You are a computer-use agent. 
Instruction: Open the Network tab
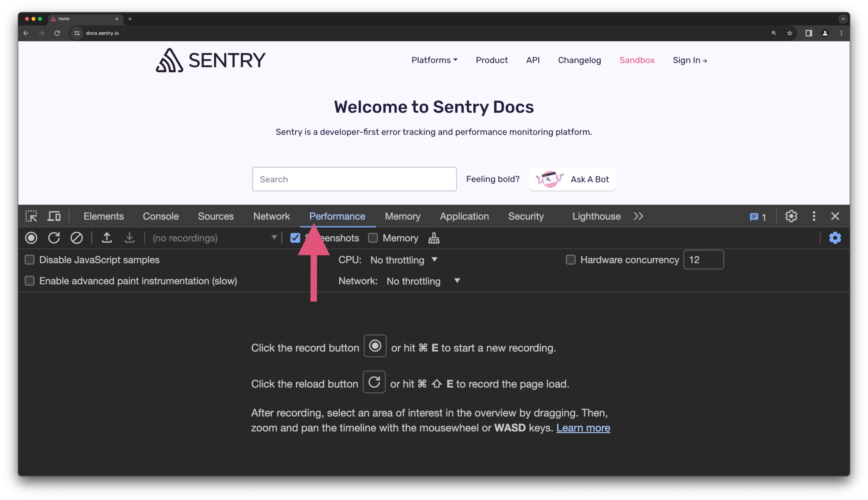[272, 216]
